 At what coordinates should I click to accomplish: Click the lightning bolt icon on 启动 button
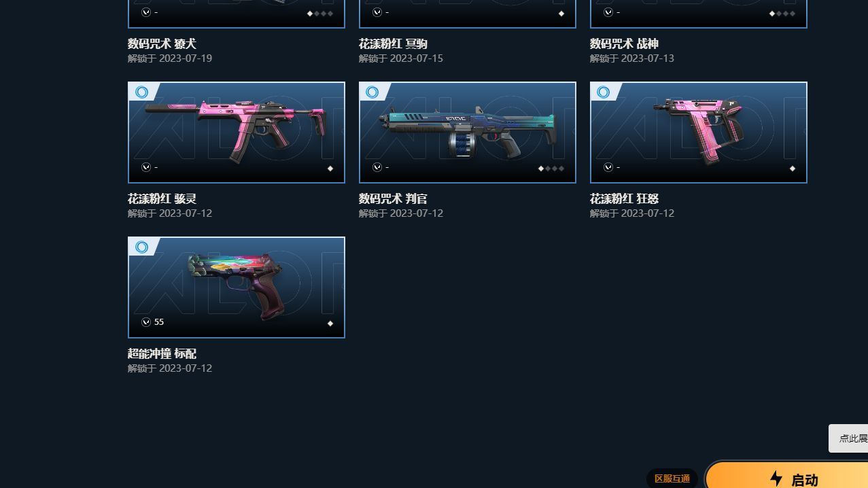(776, 478)
